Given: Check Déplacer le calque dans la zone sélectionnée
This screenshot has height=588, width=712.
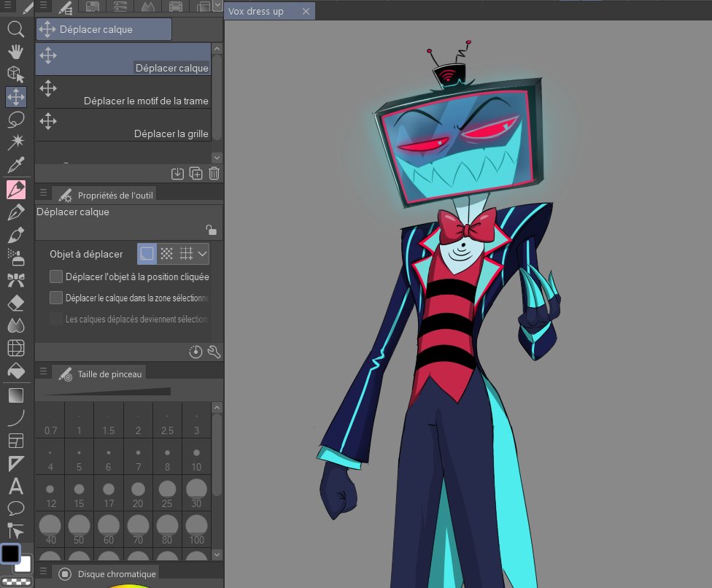Looking at the screenshot, I should click(56, 298).
